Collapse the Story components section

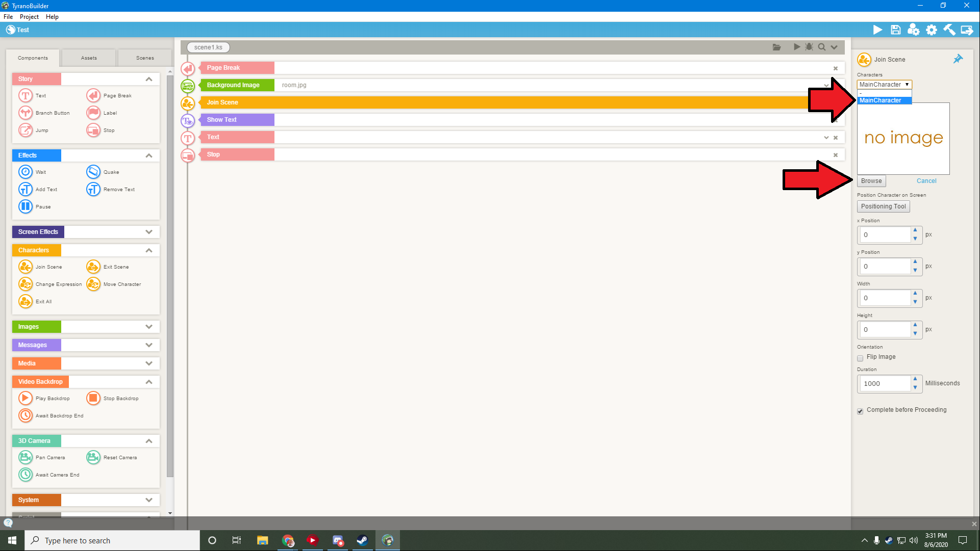tap(148, 79)
